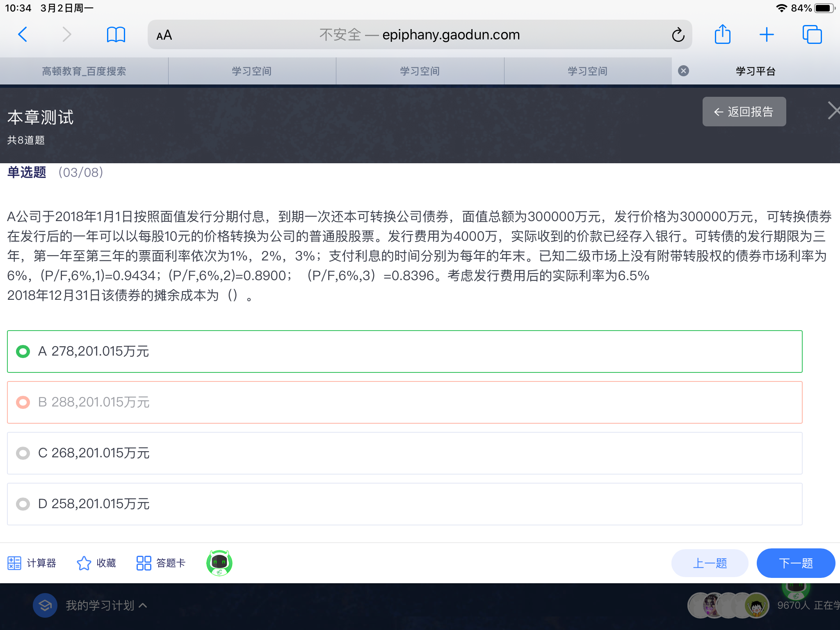Tap the 10:34 clock in status bar
840x630 pixels.
18,8
